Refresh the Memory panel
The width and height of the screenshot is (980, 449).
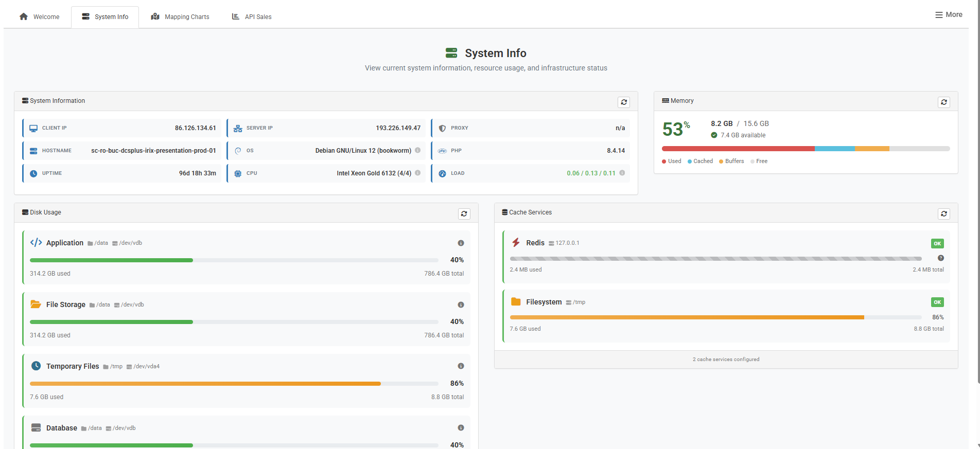pos(943,102)
